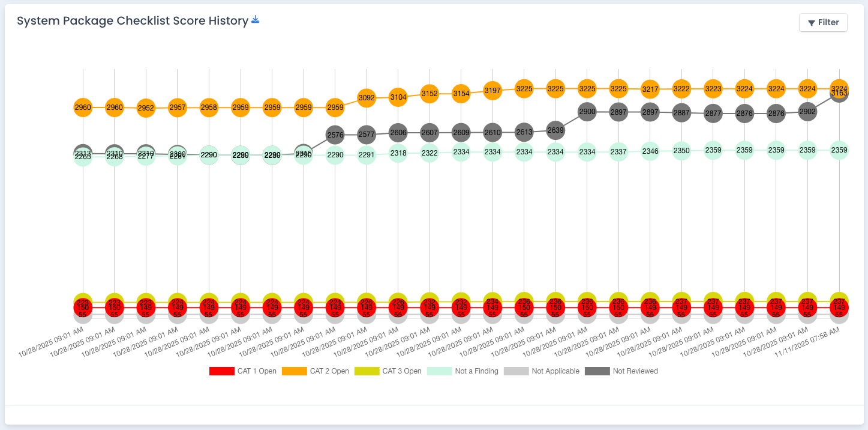Image resolution: width=868 pixels, height=430 pixels.
Task: Click the gray data point labeled 2576
Action: (335, 135)
